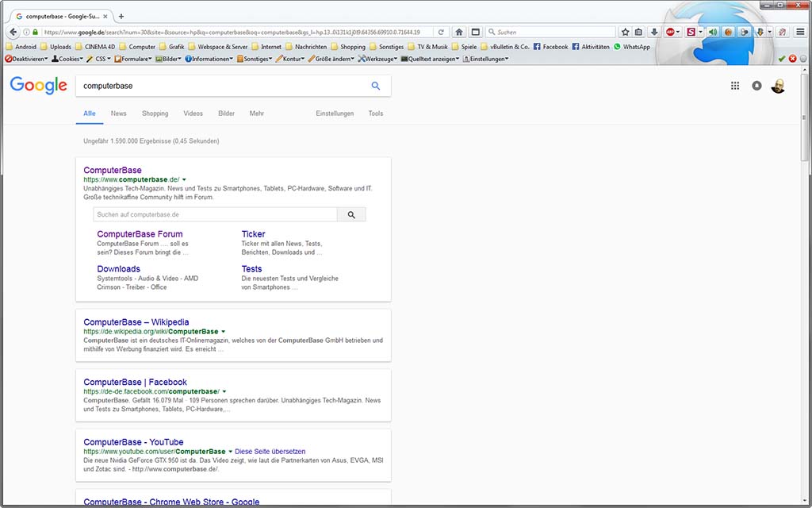812x508 pixels.
Task: Click the red error X toolbar icon
Action: pos(792,59)
